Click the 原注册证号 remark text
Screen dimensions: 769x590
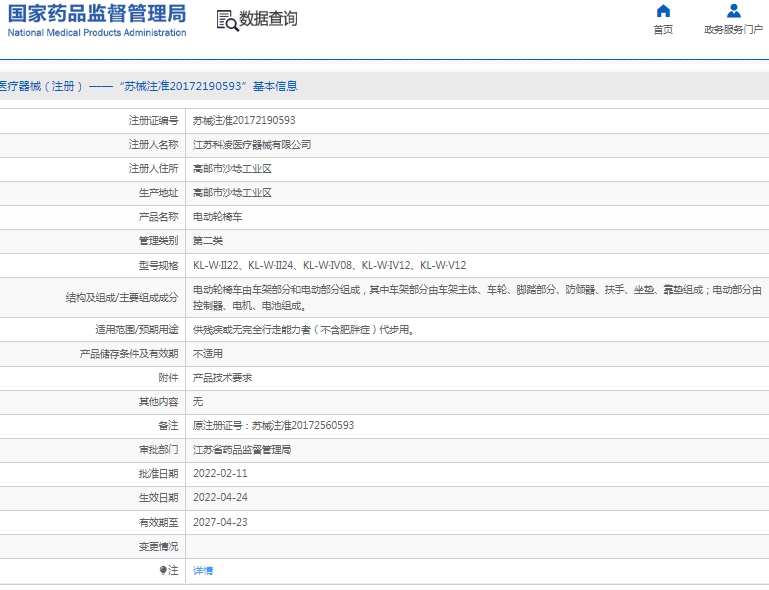tap(273, 426)
